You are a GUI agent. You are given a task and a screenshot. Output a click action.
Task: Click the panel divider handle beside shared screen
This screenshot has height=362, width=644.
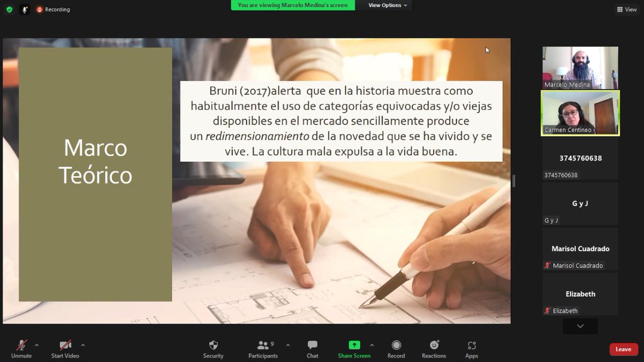[514, 181]
